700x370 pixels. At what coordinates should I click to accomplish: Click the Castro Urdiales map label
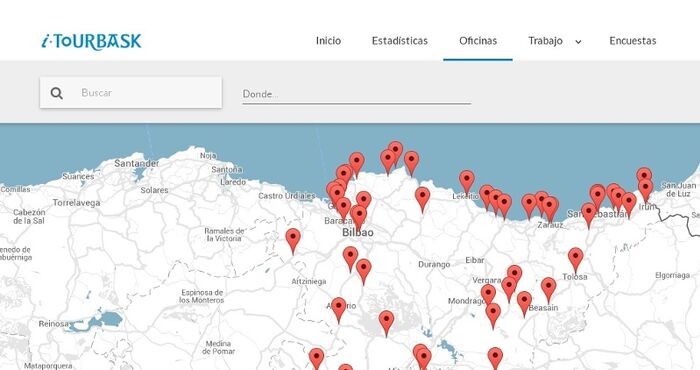[287, 196]
